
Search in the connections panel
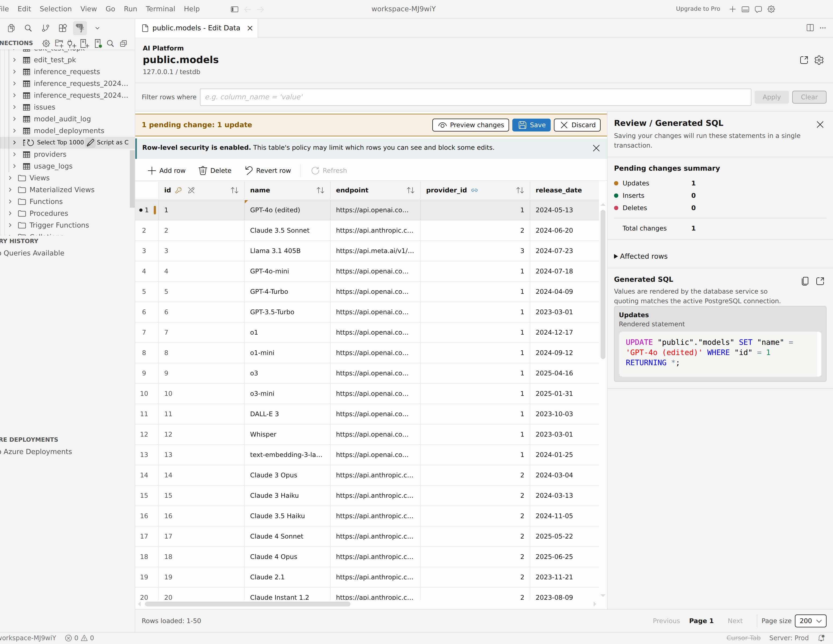point(111,43)
